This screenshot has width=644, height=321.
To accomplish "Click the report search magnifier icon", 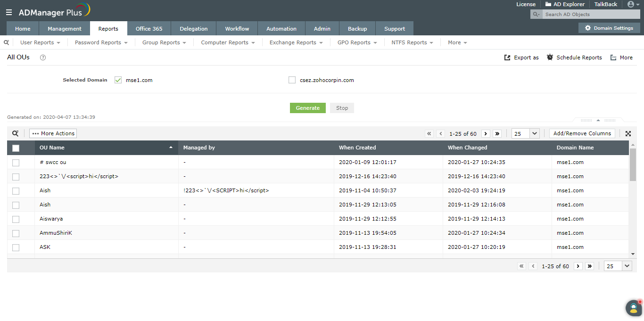I will (x=6, y=42).
